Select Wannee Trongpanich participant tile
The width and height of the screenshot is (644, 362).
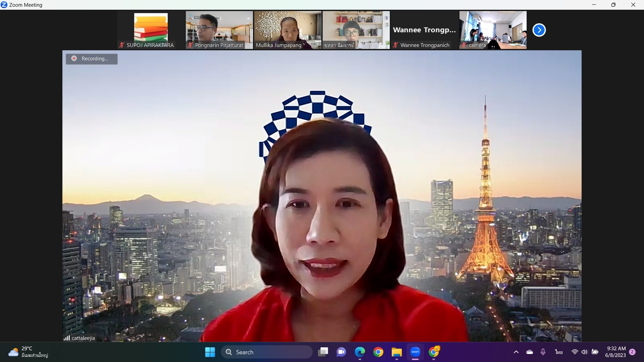[424, 30]
